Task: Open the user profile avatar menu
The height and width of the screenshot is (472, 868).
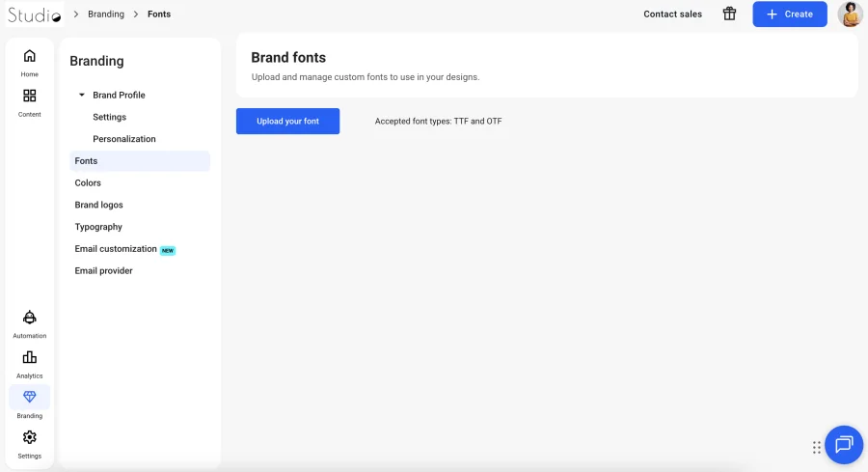Action: pyautogui.click(x=851, y=14)
